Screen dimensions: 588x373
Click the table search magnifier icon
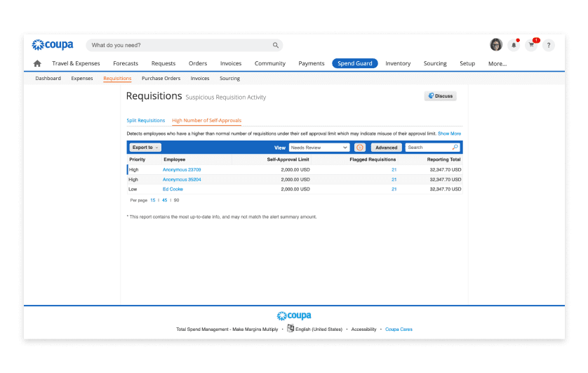(455, 148)
